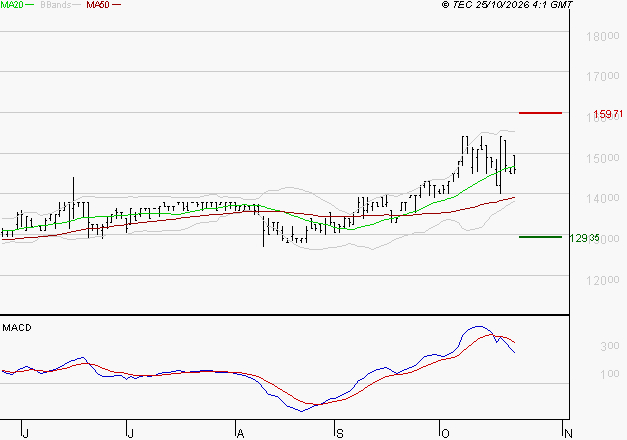Click the first J month label
This screenshot has width=627, height=440.
25,434
